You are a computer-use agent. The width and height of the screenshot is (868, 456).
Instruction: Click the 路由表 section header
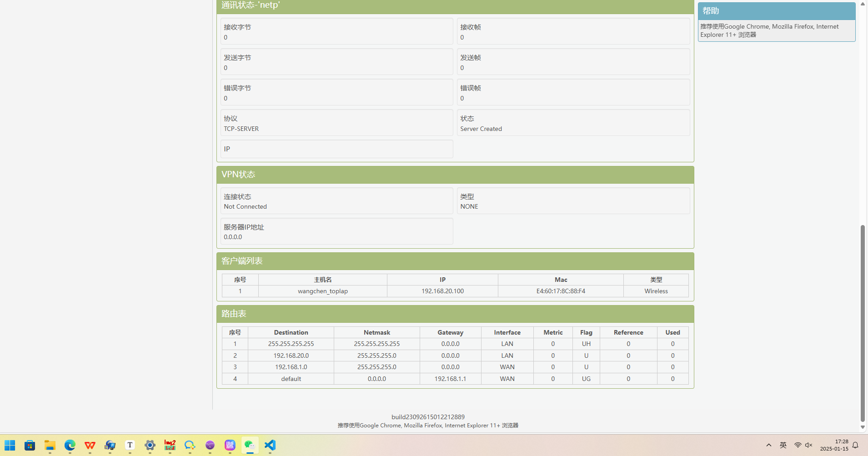pyautogui.click(x=455, y=314)
